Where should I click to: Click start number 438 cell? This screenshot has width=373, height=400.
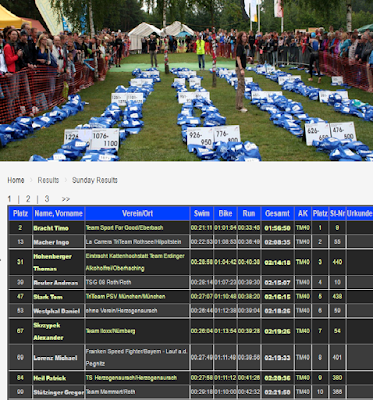[337, 296]
